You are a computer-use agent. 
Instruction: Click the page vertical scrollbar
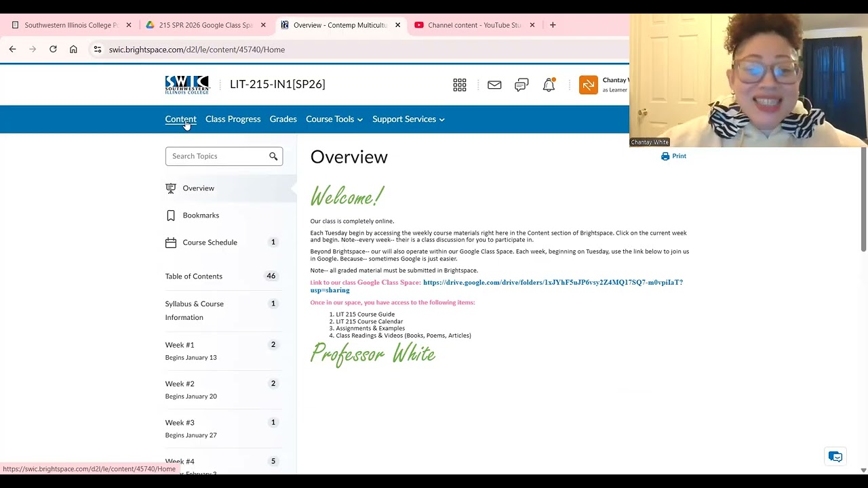(x=863, y=199)
